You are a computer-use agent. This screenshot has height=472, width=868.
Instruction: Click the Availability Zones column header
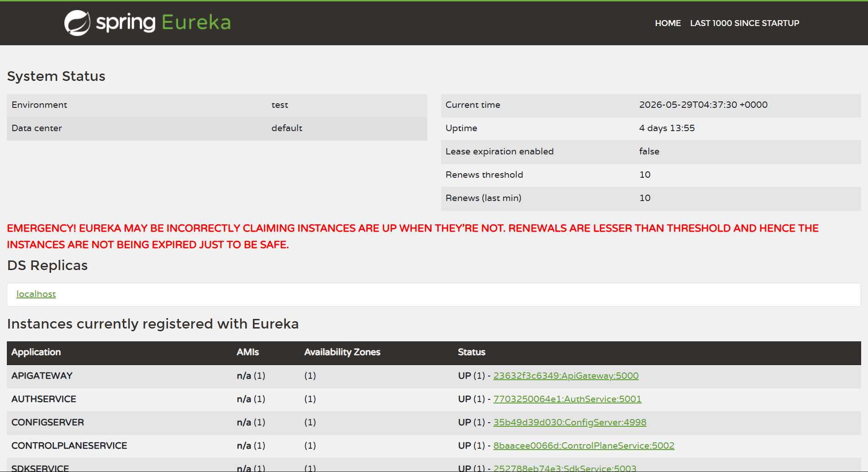342,352
